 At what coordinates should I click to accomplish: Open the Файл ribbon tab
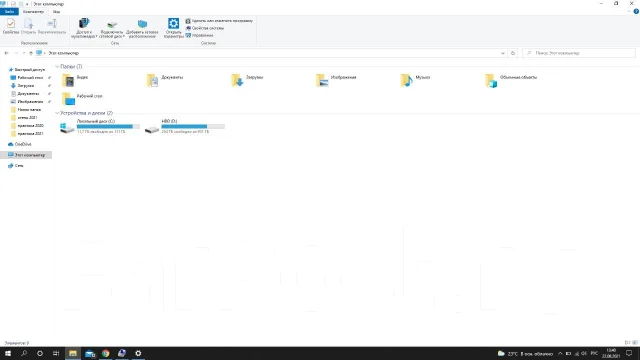click(9, 12)
